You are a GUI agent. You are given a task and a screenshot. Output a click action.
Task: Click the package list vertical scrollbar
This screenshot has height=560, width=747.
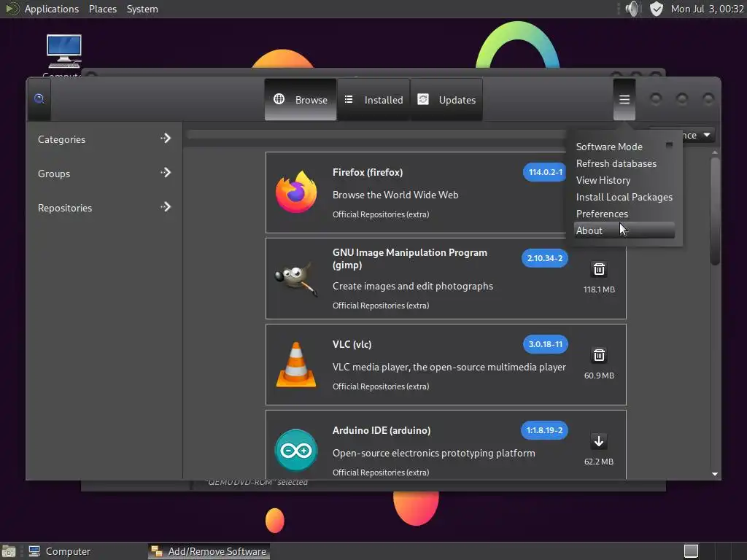(x=715, y=211)
